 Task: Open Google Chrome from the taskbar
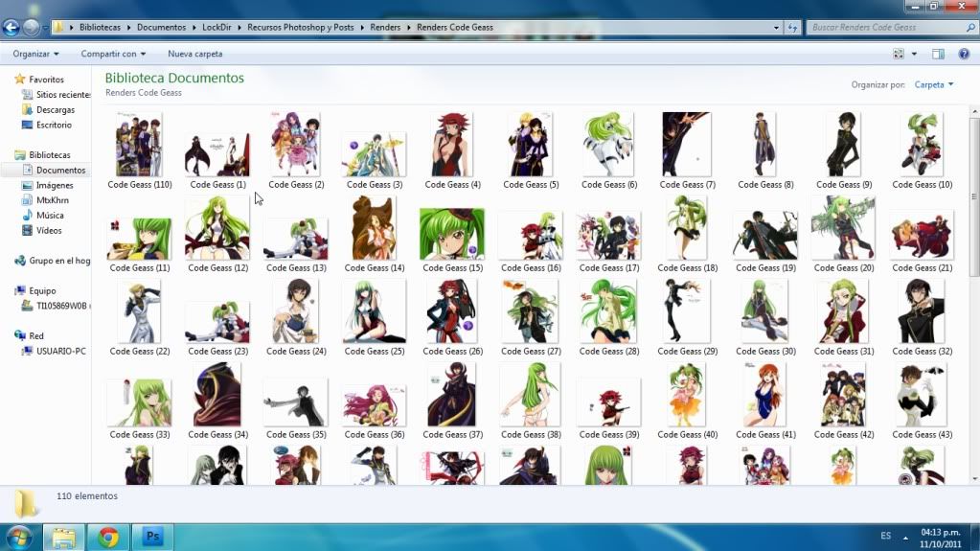[108, 538]
